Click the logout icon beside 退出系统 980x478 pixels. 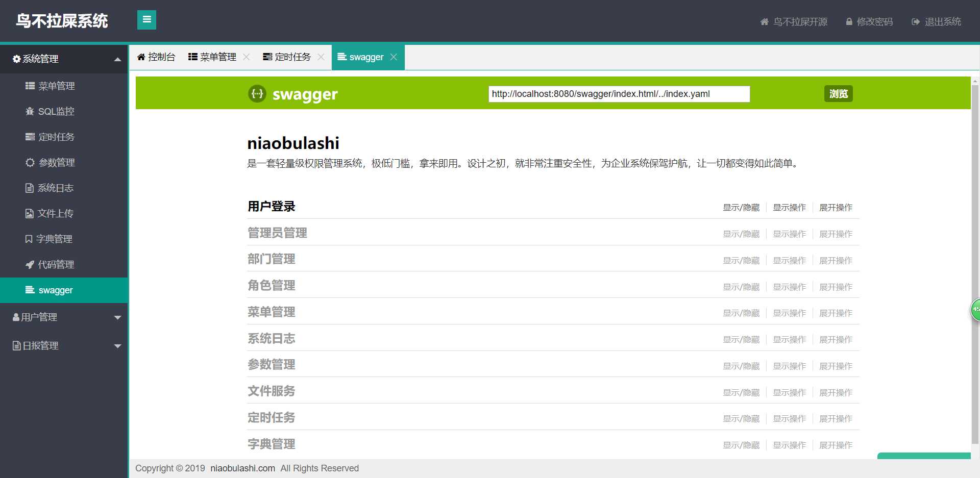click(916, 22)
